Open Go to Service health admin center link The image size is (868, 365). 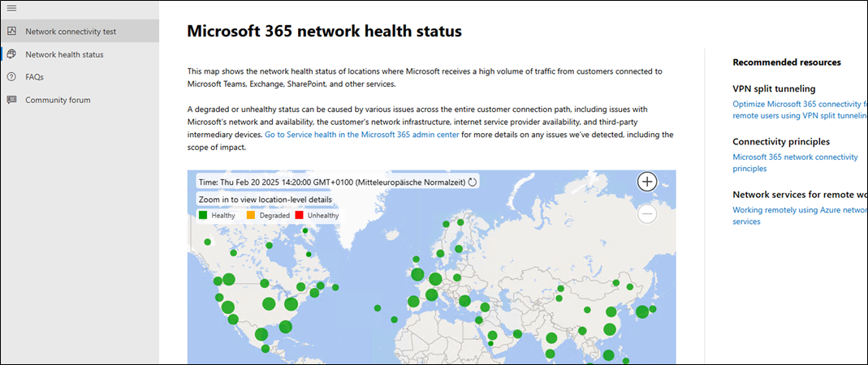[362, 135]
